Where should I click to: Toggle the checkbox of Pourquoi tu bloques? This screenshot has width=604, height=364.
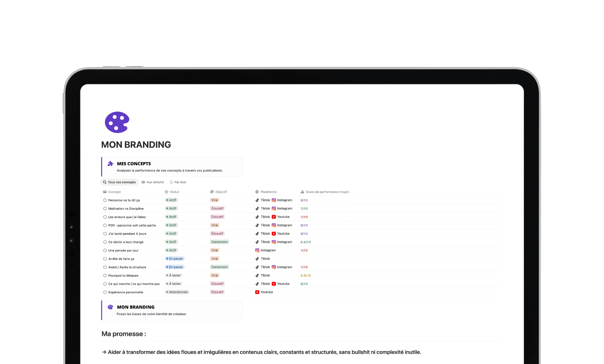coord(105,276)
